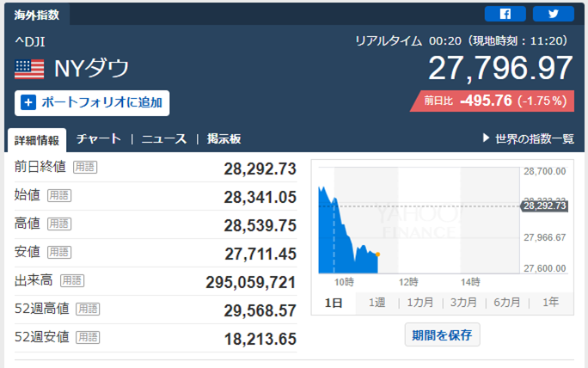The height and width of the screenshot is (368, 588).
Task: Click the 出来高 value 295,059,721
Action: click(251, 283)
